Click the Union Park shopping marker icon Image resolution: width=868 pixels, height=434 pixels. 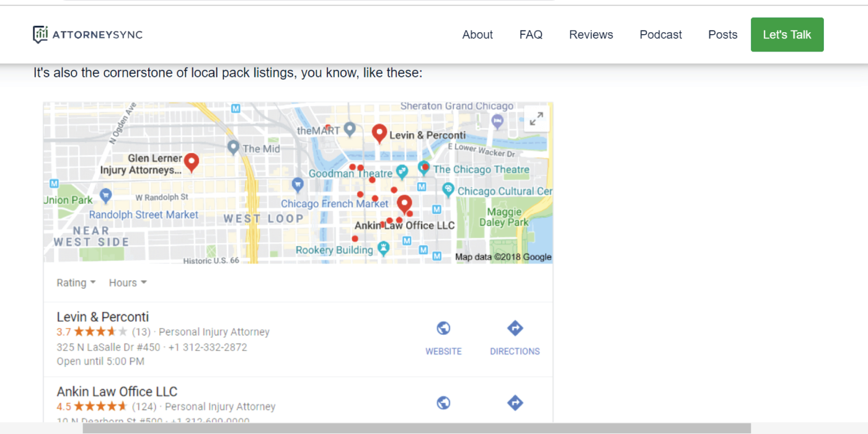[106, 196]
